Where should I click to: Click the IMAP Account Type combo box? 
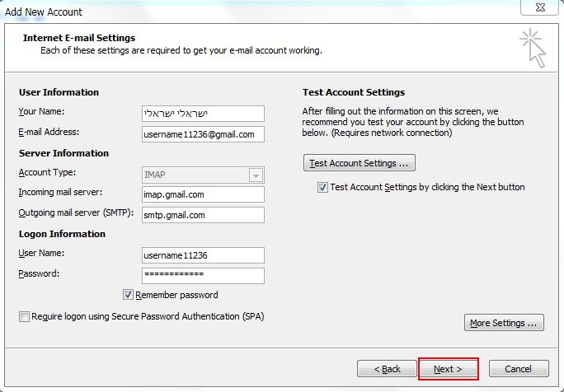(x=195, y=175)
